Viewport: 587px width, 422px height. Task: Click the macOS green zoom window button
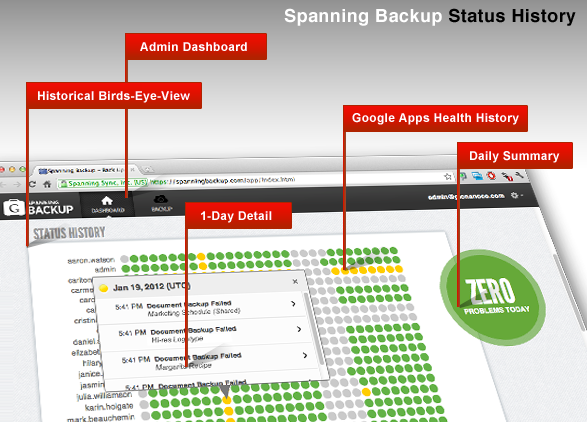(x=22, y=169)
